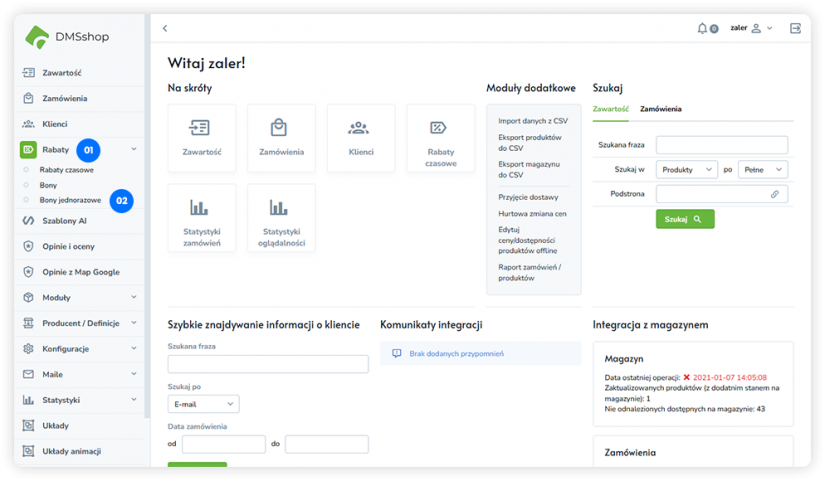Open the Rabaty czasowe shortcut tile
Screen dimensions: 825x481
440,138
